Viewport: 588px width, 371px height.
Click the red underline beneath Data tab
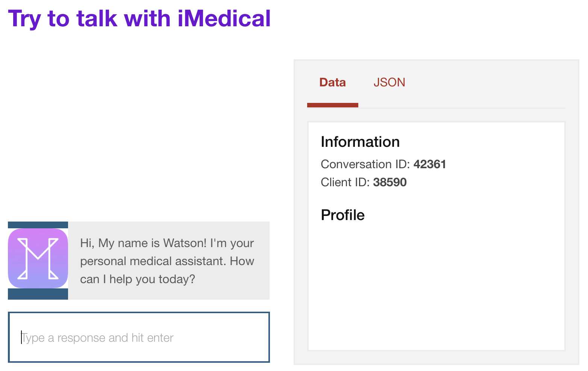[333, 105]
